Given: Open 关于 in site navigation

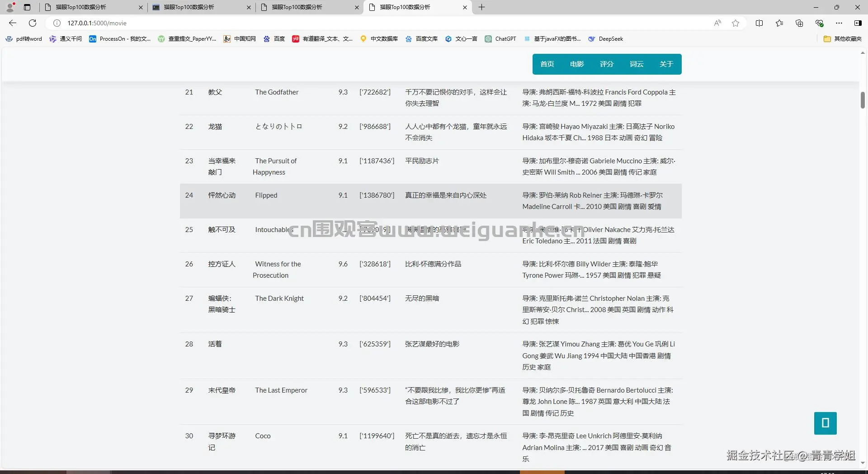Looking at the screenshot, I should pyautogui.click(x=666, y=64).
